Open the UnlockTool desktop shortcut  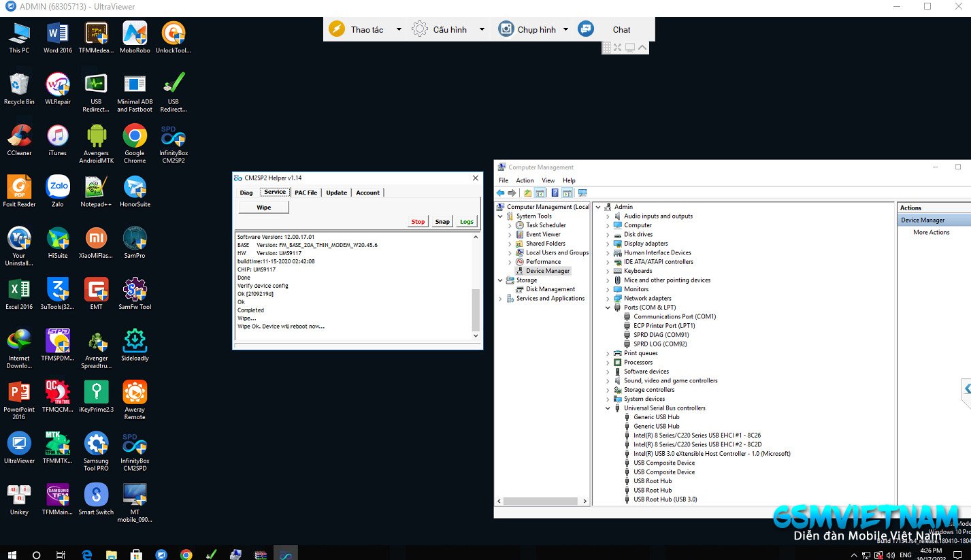[x=174, y=37]
